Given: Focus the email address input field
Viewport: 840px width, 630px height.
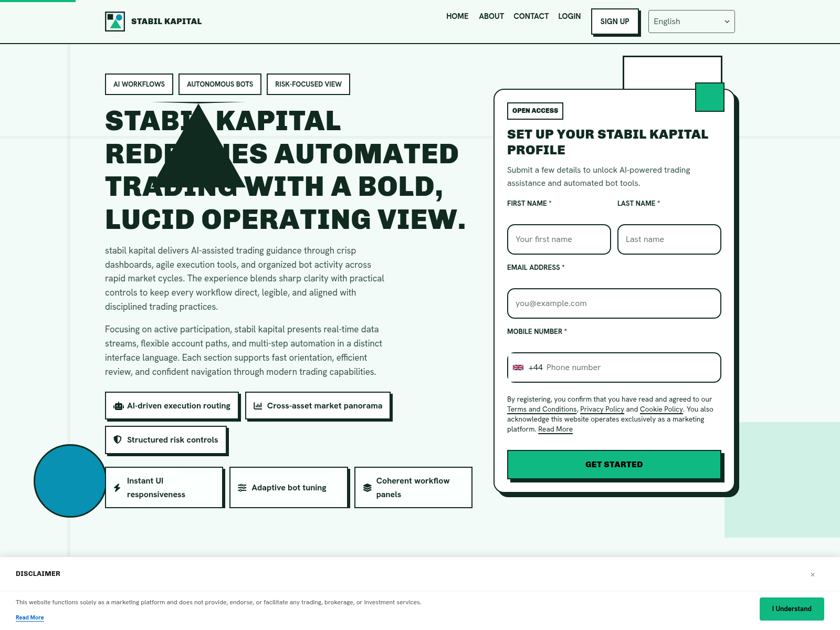Looking at the screenshot, I should (x=614, y=303).
